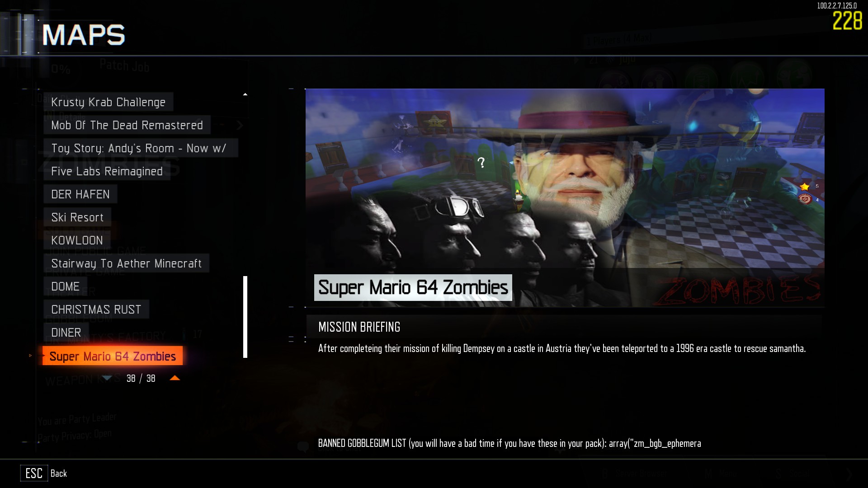This screenshot has width=868, height=488.
Task: Select CHRISTMAS RUST map
Action: [96, 310]
